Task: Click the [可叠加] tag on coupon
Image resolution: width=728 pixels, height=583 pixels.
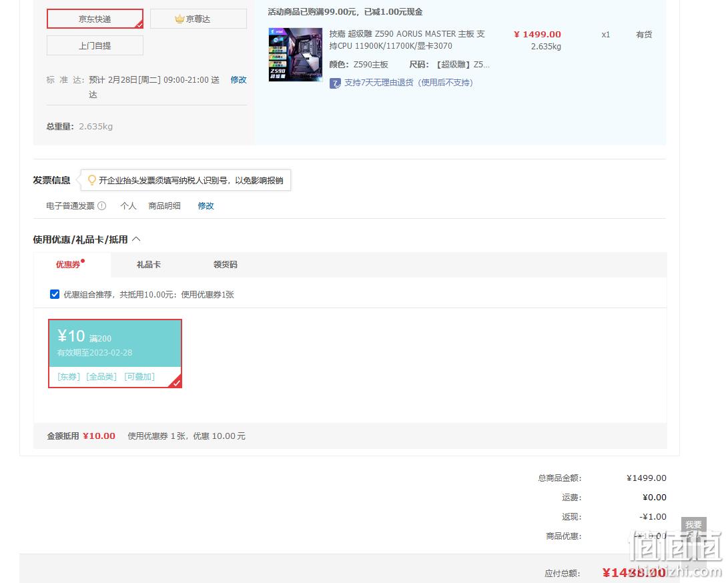Action: tap(139, 376)
